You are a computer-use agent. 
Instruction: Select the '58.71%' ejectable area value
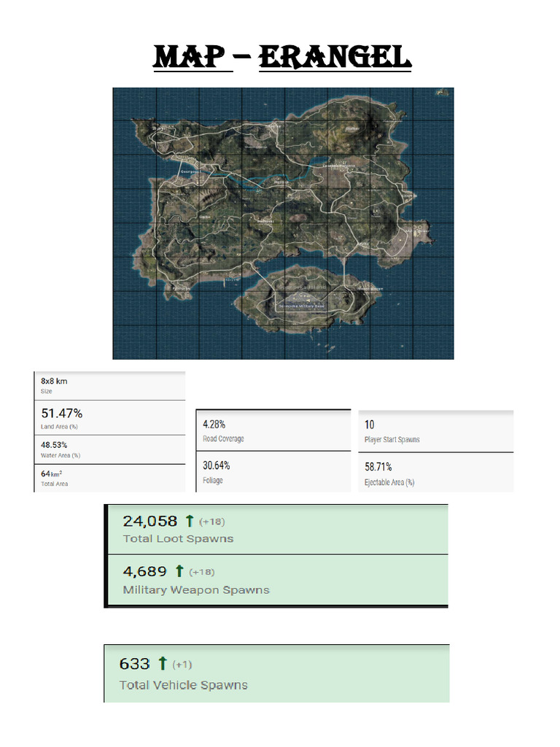[x=378, y=467]
